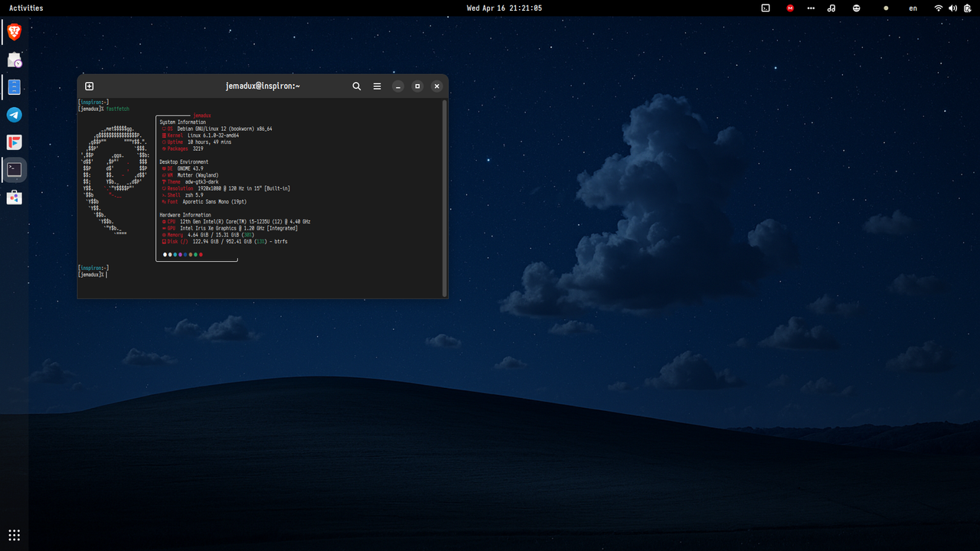Close the jemadux@inspiron terminal window
Screen dimensions: 980x551
[x=437, y=86]
